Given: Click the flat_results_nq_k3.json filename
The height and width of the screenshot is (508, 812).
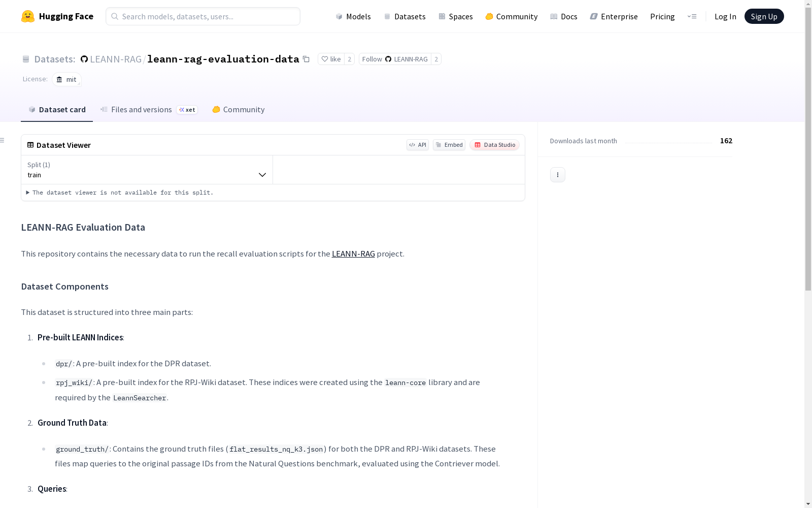Looking at the screenshot, I should [276, 449].
